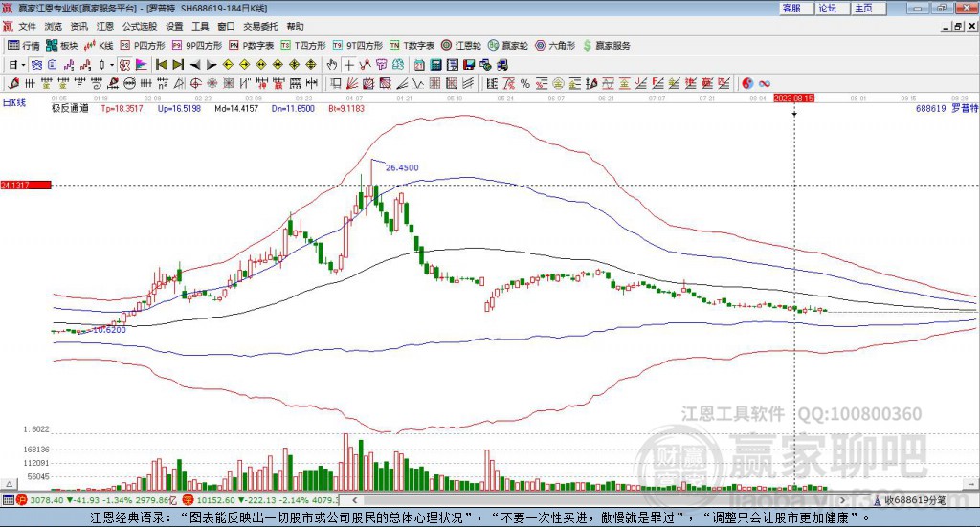Screen dimensions: 980x527
Task: Select the hand pan tool
Action: [332, 65]
